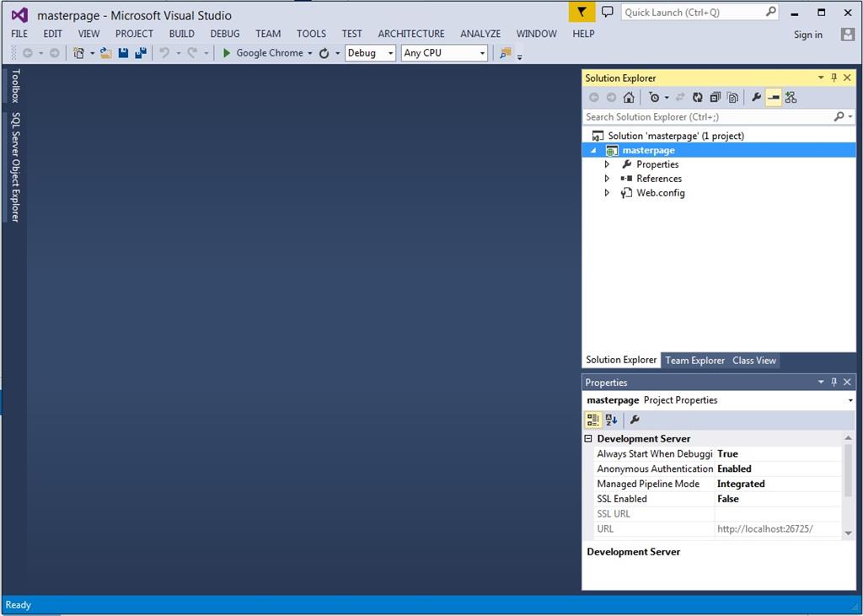Collapse the masterpage project node
Screen dimensions: 863x616
(x=594, y=150)
